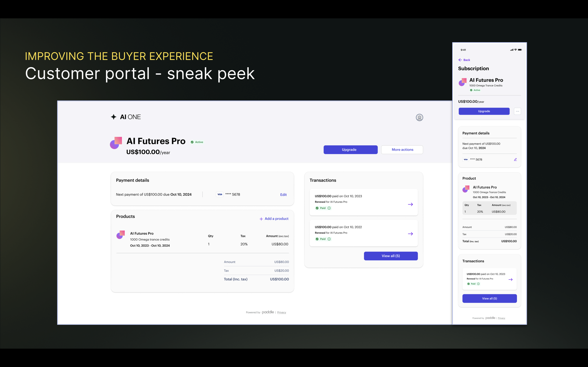Open Privacy link in desktop footer

pyautogui.click(x=281, y=312)
